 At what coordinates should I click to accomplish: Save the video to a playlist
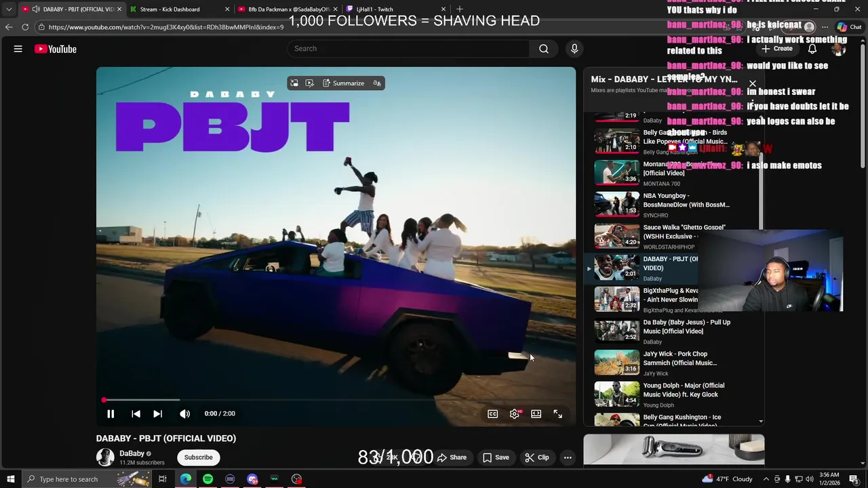[x=496, y=457]
